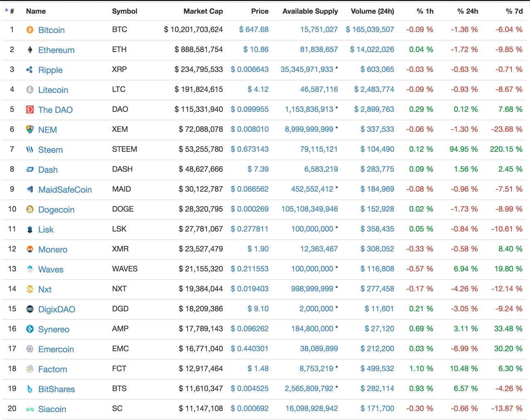Click the Synereo logo icon
Image resolution: width=530 pixels, height=420 pixels.
30,329
